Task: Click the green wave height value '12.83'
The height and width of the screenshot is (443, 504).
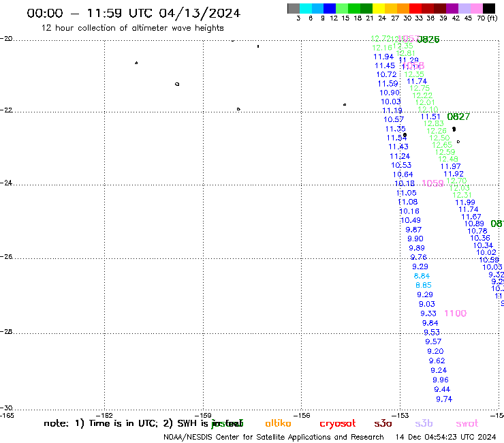Action: [x=433, y=124]
